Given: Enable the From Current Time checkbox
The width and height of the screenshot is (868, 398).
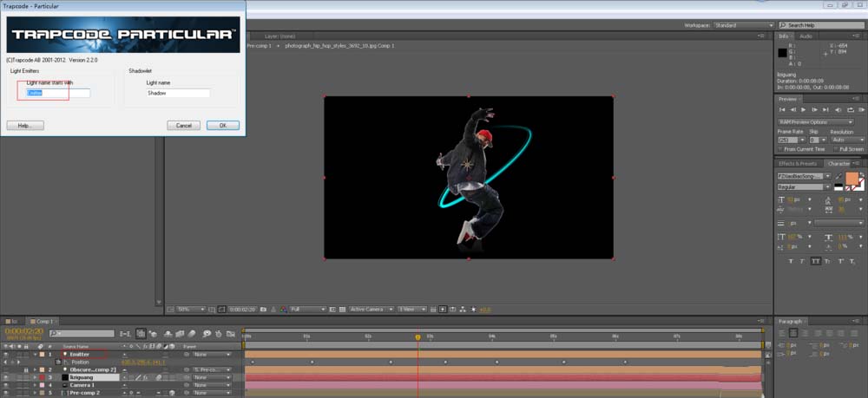Looking at the screenshot, I should [x=780, y=149].
